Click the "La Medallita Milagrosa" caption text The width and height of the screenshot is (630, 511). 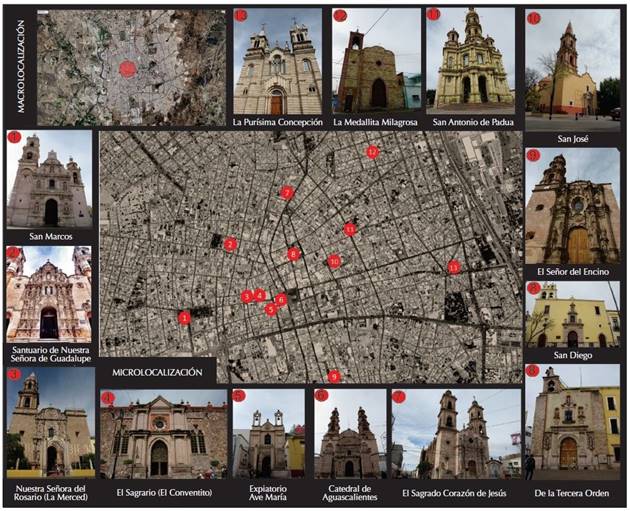coord(377,124)
